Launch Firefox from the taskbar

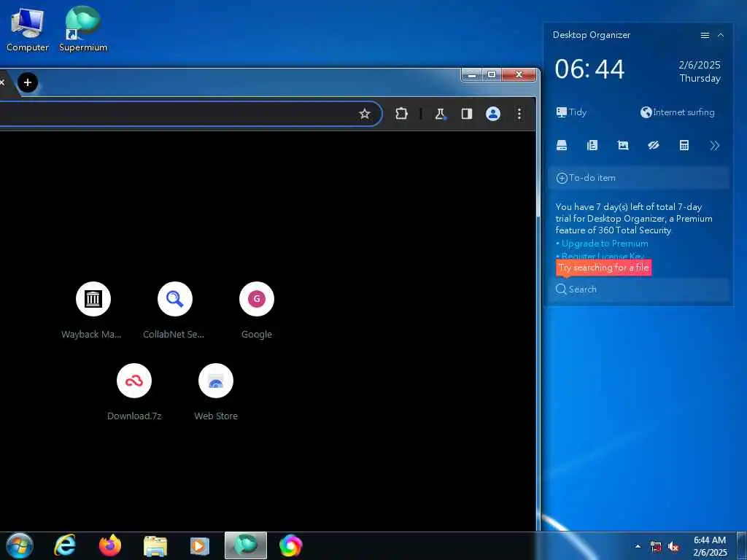[x=110, y=545]
